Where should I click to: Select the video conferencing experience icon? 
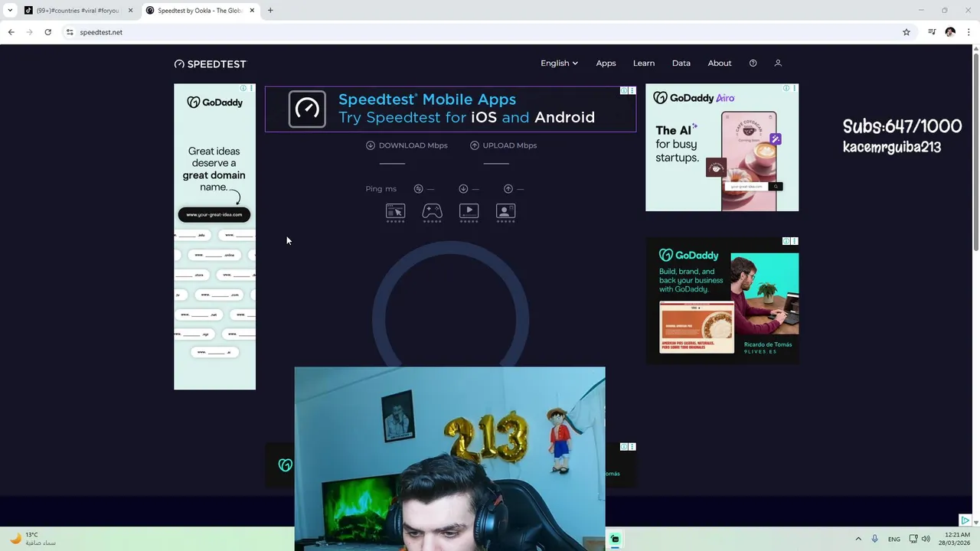pyautogui.click(x=505, y=212)
